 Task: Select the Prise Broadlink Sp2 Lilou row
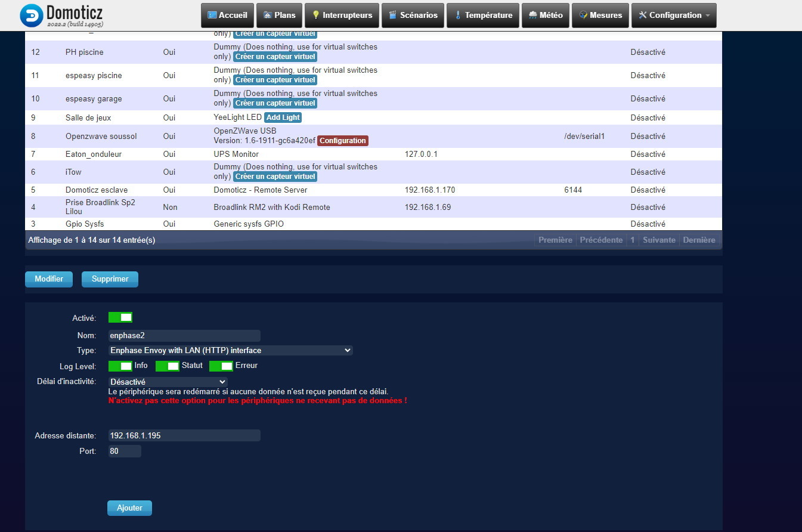(x=373, y=207)
